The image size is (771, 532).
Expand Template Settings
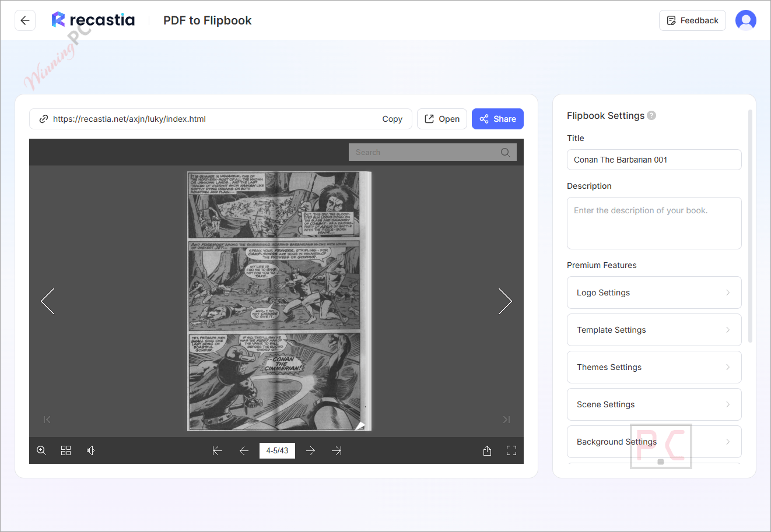(x=654, y=330)
